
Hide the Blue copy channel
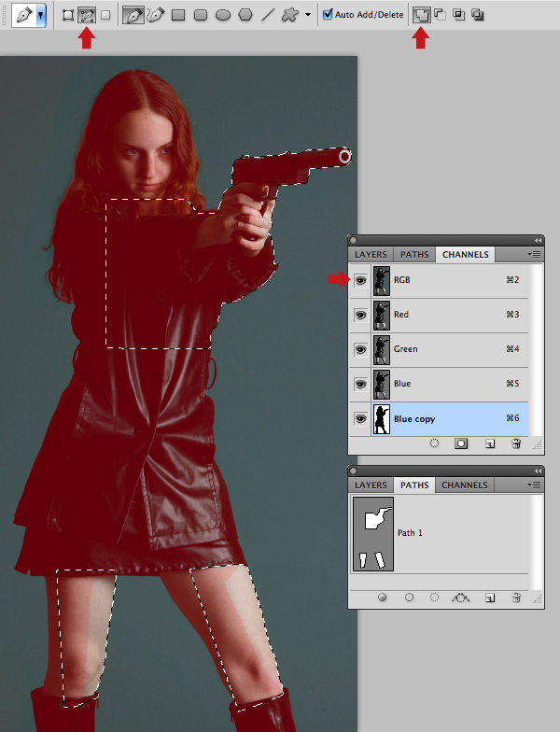[360, 418]
